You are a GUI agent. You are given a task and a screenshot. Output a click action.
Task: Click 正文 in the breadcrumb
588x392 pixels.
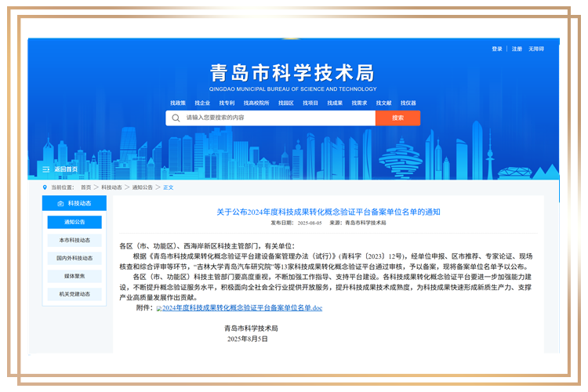(169, 187)
